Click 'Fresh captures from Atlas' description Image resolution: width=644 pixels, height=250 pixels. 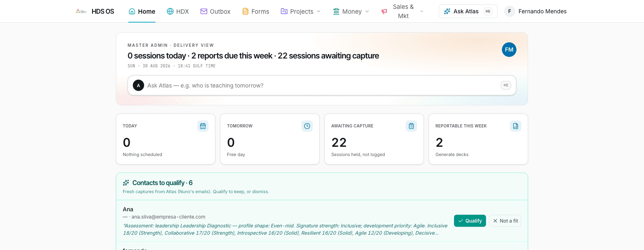click(x=196, y=192)
